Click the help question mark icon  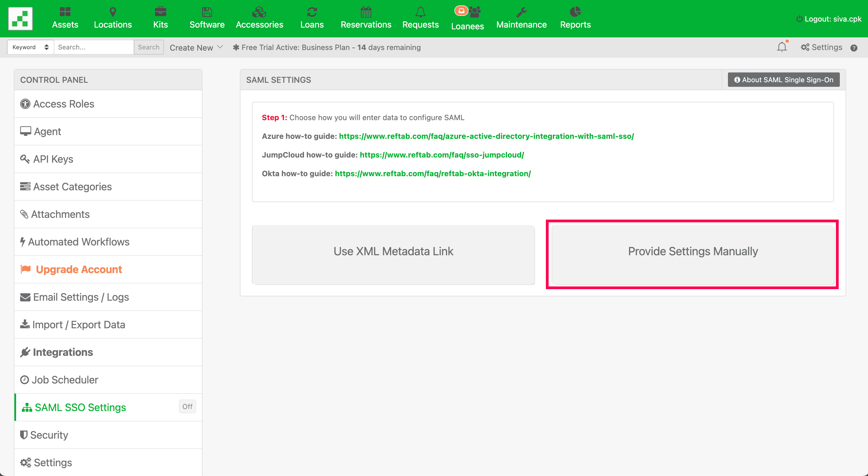pos(854,48)
